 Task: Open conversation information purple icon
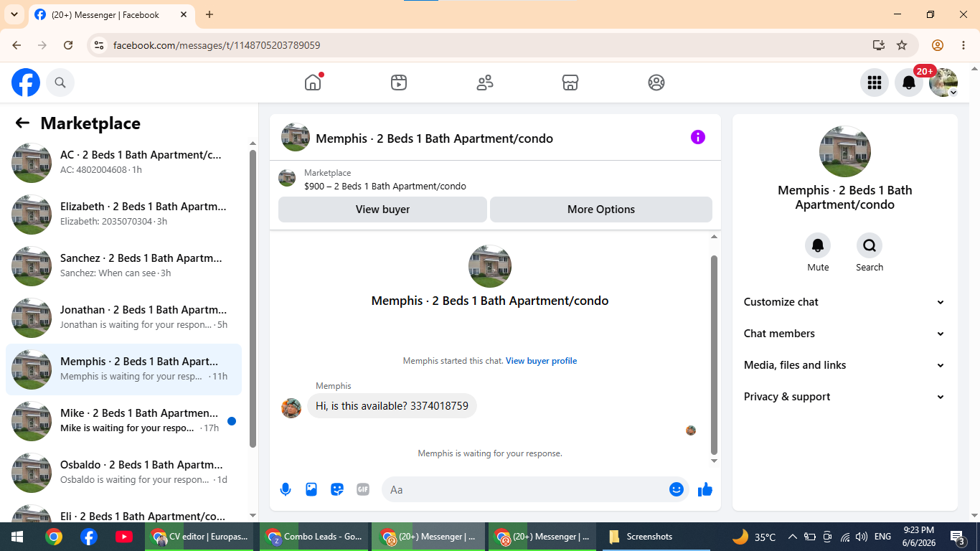click(698, 137)
